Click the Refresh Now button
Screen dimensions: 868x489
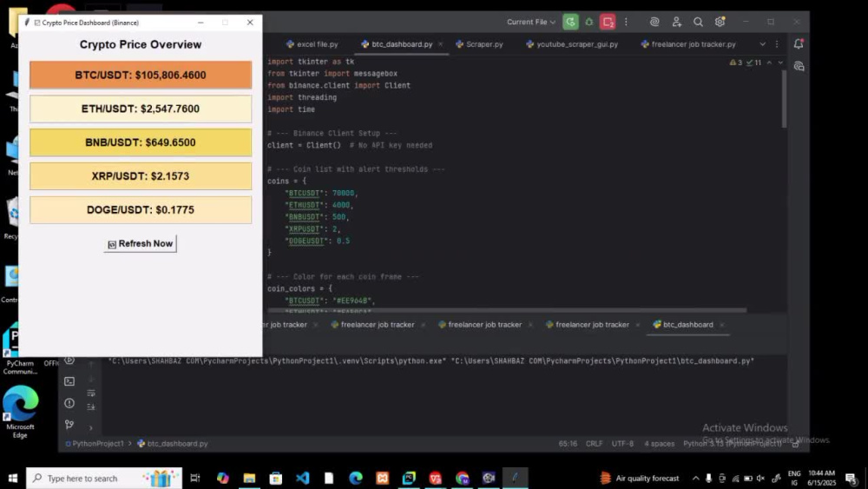pos(140,244)
